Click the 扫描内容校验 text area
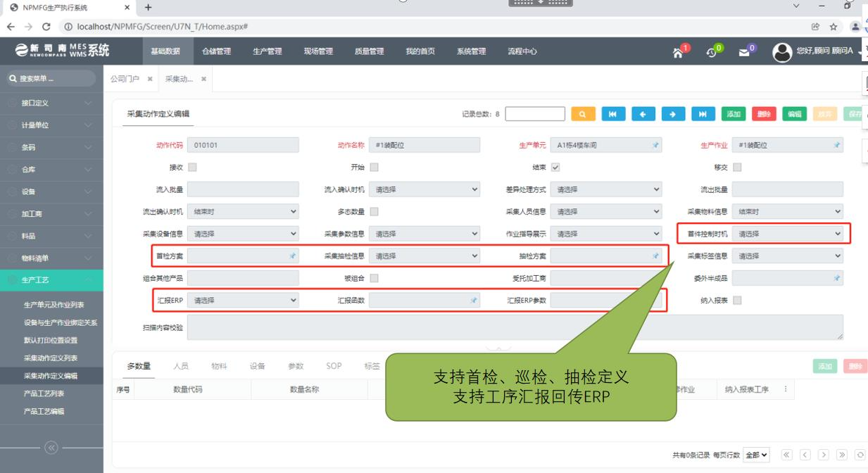This screenshot has width=868, height=473. (x=515, y=327)
